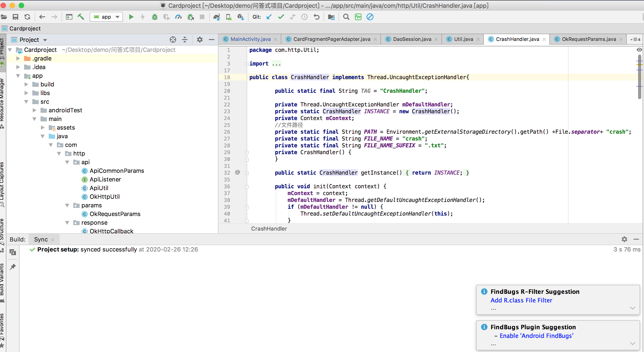
Task: Click Cardproject in navigation bar
Action: tap(25, 28)
